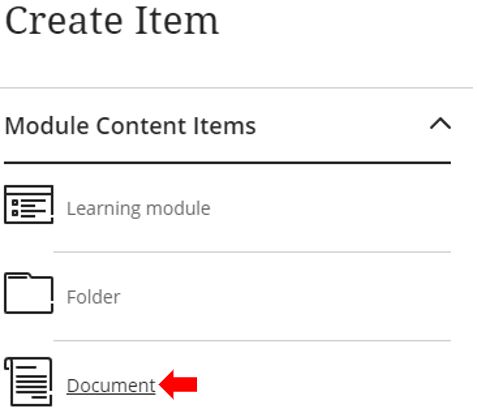
Task: Click the Document scroll icon
Action: (x=29, y=382)
